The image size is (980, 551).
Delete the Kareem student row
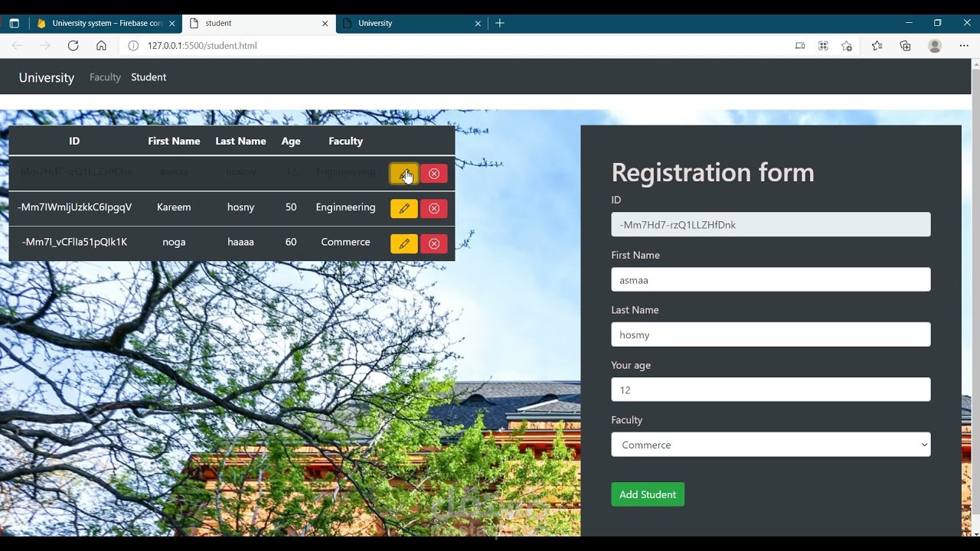[434, 208]
